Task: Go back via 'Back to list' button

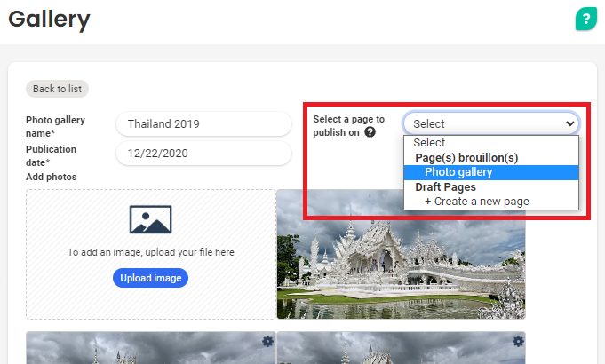Action: click(x=57, y=89)
